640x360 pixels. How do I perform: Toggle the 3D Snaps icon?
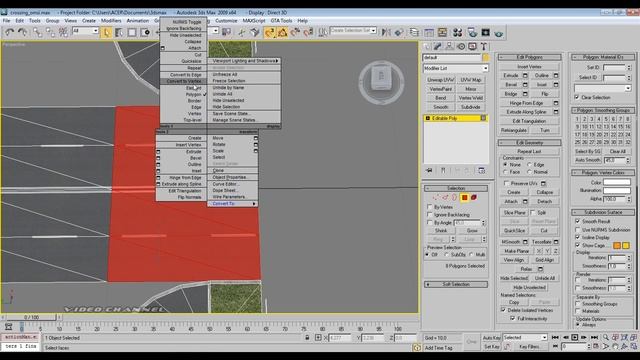(x=269, y=32)
